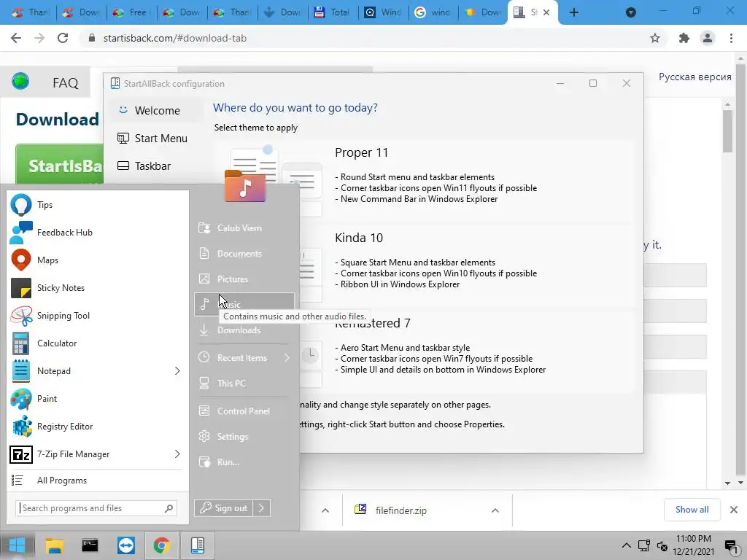This screenshot has width=747, height=560.
Task: Reload the startisback.com page
Action: (63, 38)
